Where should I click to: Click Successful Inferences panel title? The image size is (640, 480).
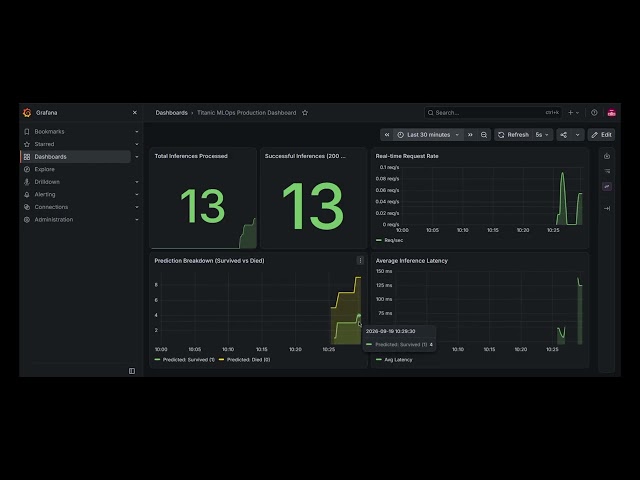tap(305, 156)
